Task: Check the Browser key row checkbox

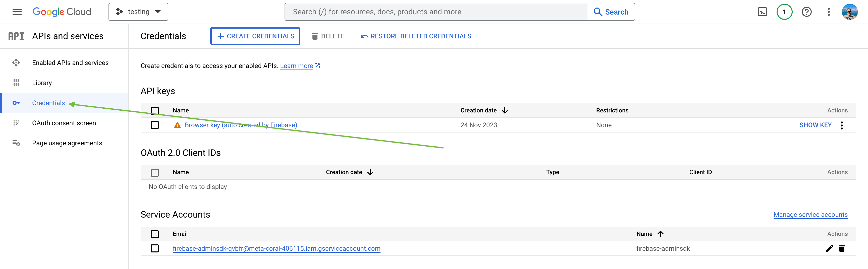Action: click(x=155, y=125)
